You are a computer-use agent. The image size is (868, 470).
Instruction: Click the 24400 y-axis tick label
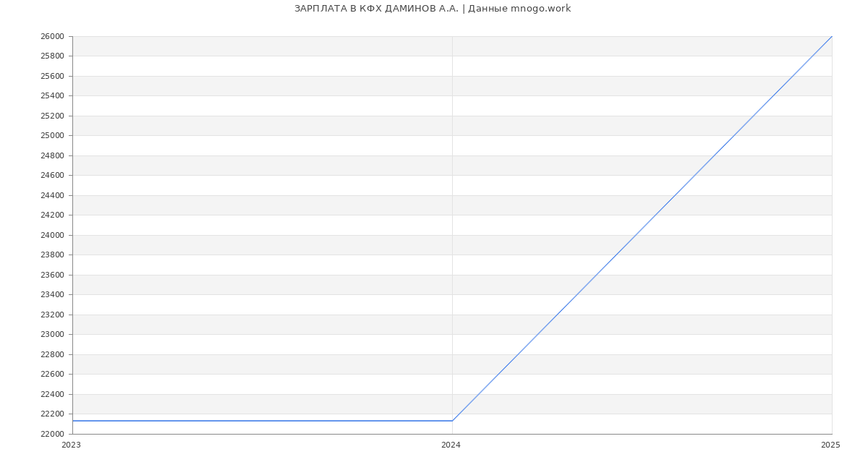click(52, 195)
